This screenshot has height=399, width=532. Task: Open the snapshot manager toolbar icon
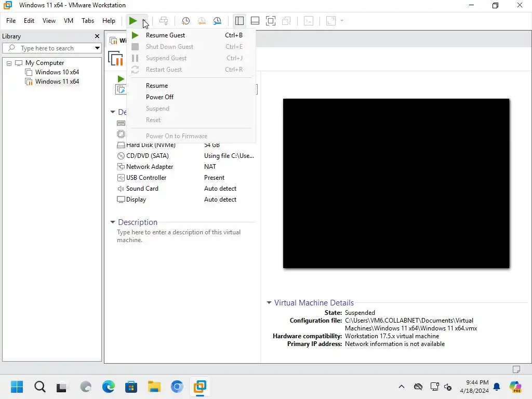click(x=218, y=21)
